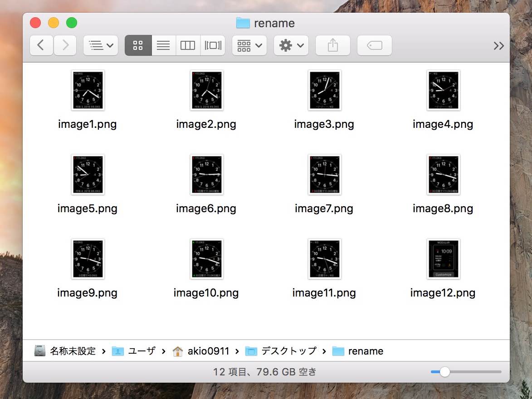Click the Share toolbar button
This screenshot has height=399, width=532.
333,45
